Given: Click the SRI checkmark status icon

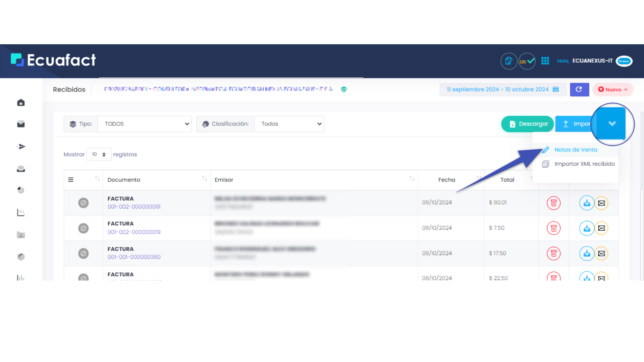Looking at the screenshot, I should click(x=527, y=61).
